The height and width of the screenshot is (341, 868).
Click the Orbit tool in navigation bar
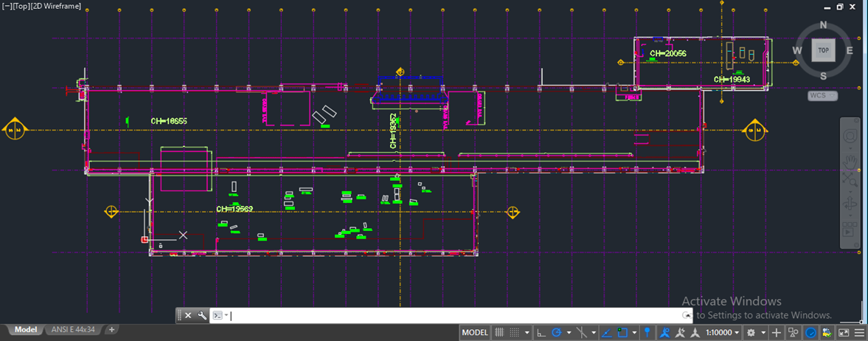[850, 204]
